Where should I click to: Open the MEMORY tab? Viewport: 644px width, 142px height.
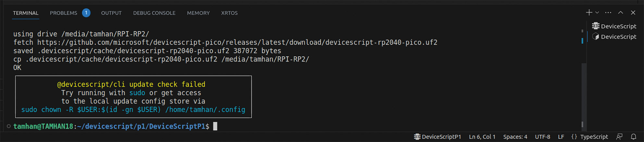pos(198,13)
